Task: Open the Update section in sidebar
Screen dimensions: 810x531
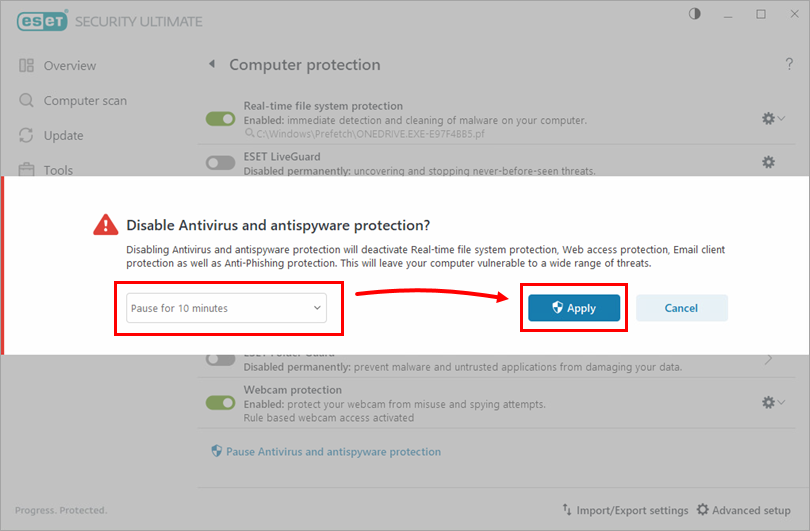Action: (63, 136)
